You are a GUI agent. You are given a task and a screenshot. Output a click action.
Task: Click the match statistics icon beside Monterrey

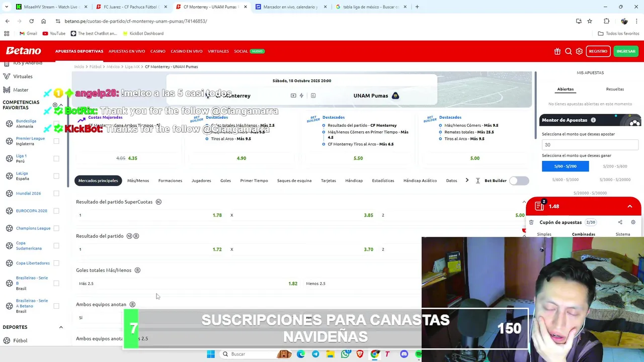click(x=313, y=96)
